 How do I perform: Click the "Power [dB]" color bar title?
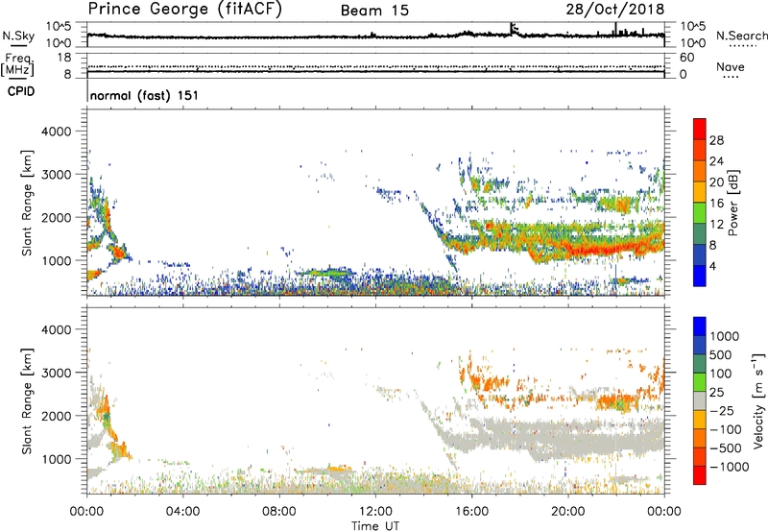click(732, 203)
